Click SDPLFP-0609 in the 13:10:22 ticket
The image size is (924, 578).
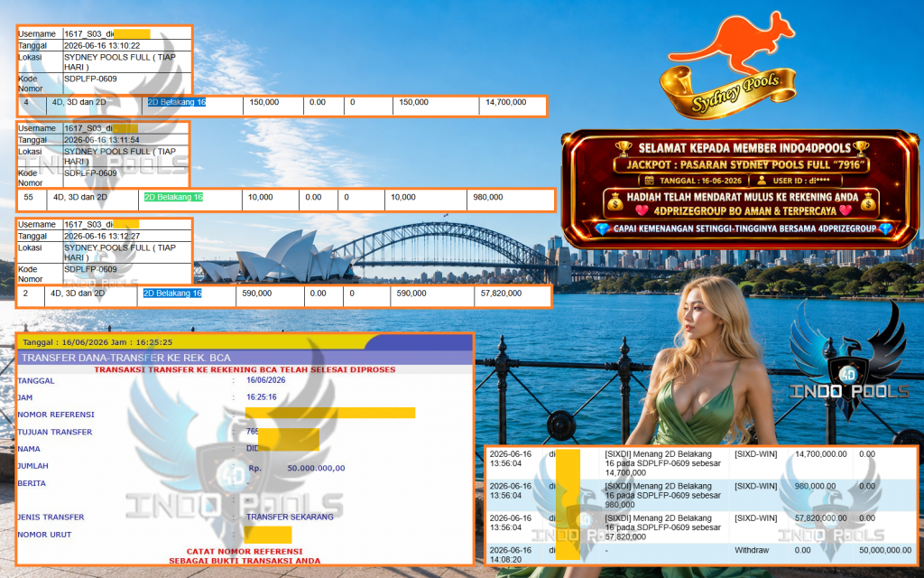[x=90, y=79]
